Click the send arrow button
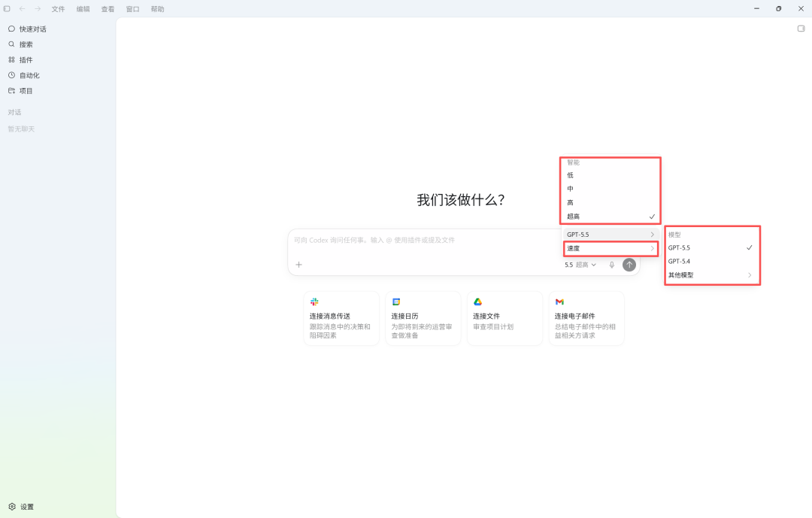The width and height of the screenshot is (812, 518). click(629, 265)
